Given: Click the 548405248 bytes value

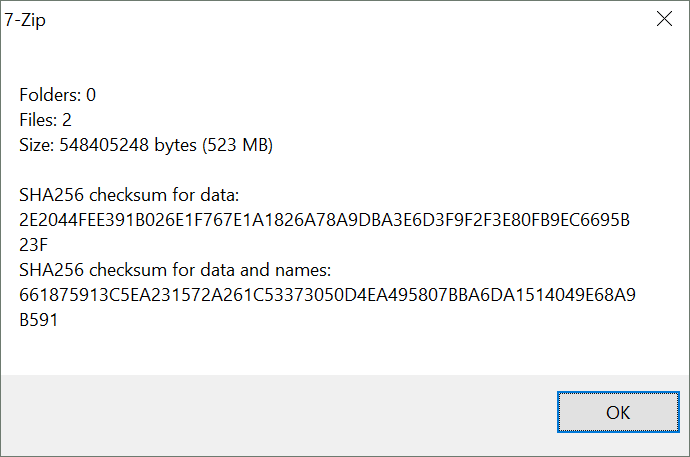Looking at the screenshot, I should pos(128,145).
